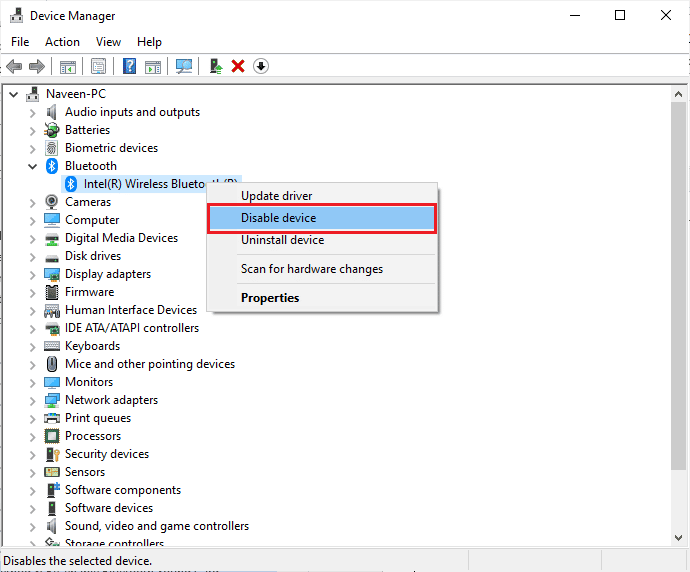This screenshot has height=572, width=690.
Task: Expand the Sound, video and game controllers chevron
Action: pos(33,527)
